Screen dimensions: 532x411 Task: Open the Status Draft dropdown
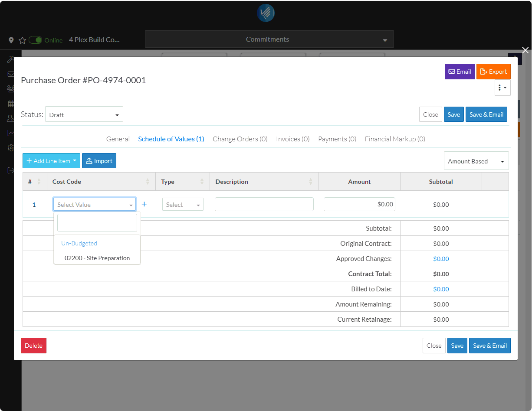coord(84,114)
